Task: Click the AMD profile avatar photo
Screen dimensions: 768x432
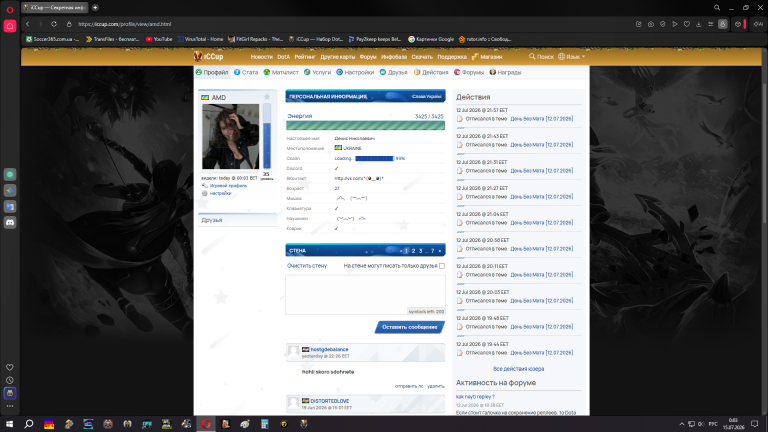Action: pyautogui.click(x=231, y=136)
